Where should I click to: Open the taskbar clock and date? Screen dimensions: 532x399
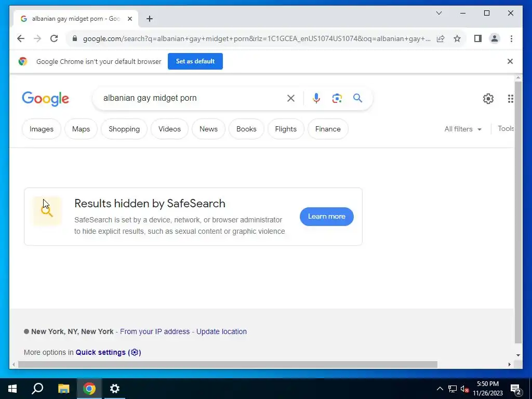pyautogui.click(x=487, y=389)
